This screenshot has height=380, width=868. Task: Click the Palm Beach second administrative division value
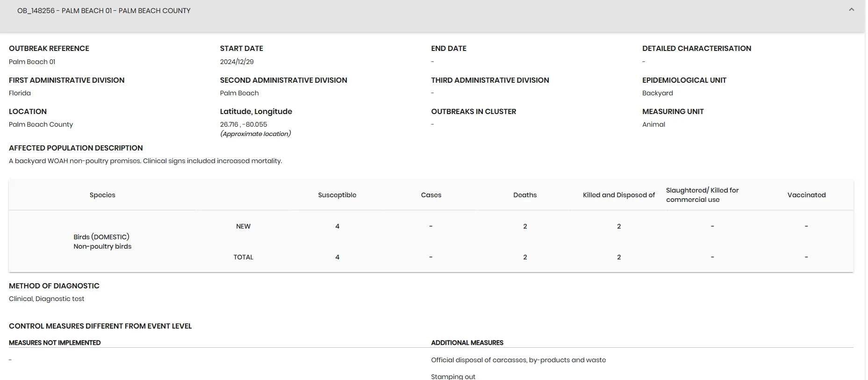[239, 93]
